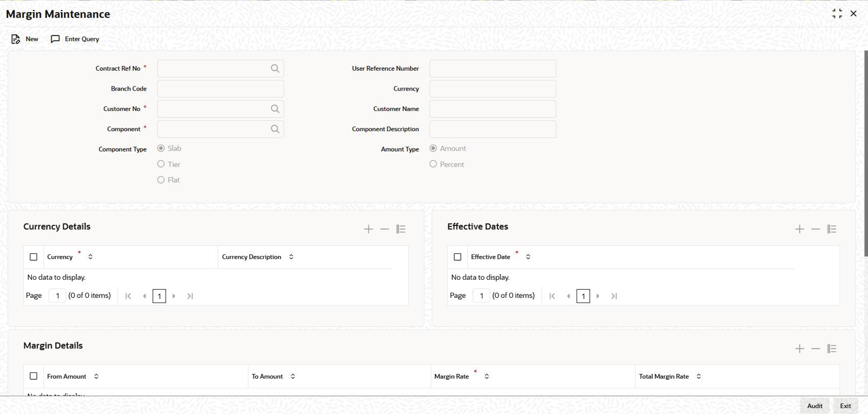
Task: Remove a row from Effective Dates
Action: pos(816,229)
